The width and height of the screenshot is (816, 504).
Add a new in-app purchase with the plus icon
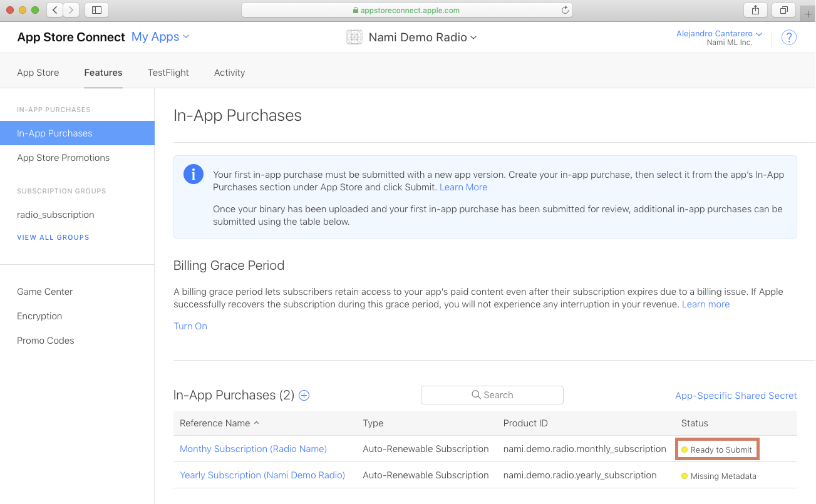coord(304,395)
